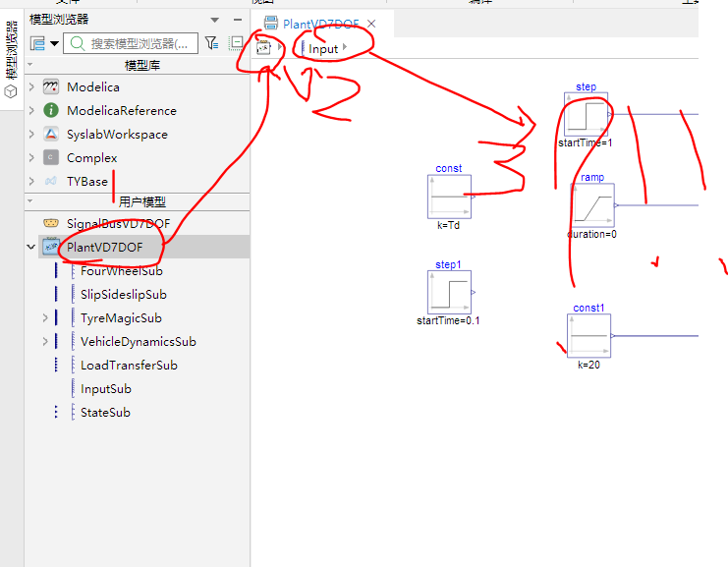Screen dimensions: 728x567
Task: Click the PlantVD7DOF model icon in tree
Action: (x=51, y=247)
